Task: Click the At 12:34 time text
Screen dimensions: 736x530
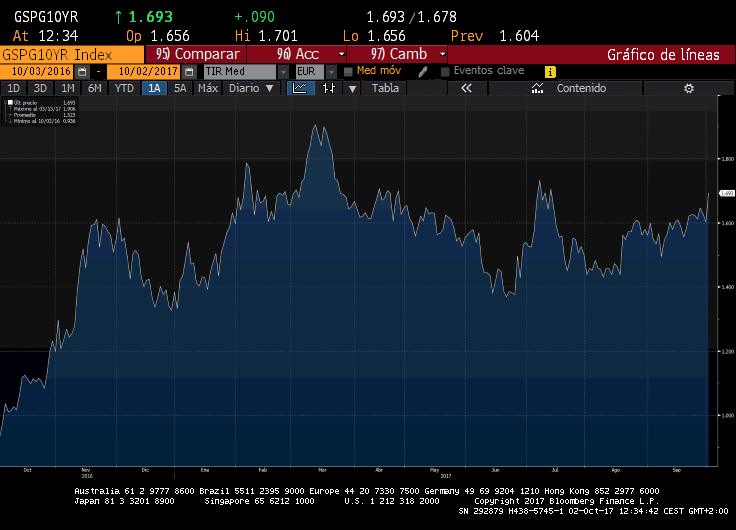Action: [46, 36]
